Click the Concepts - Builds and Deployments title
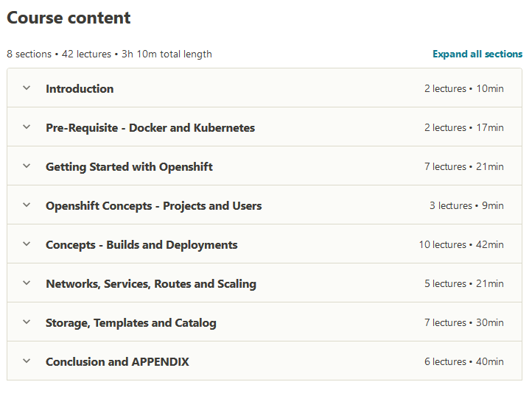The image size is (532, 393). coord(141,245)
